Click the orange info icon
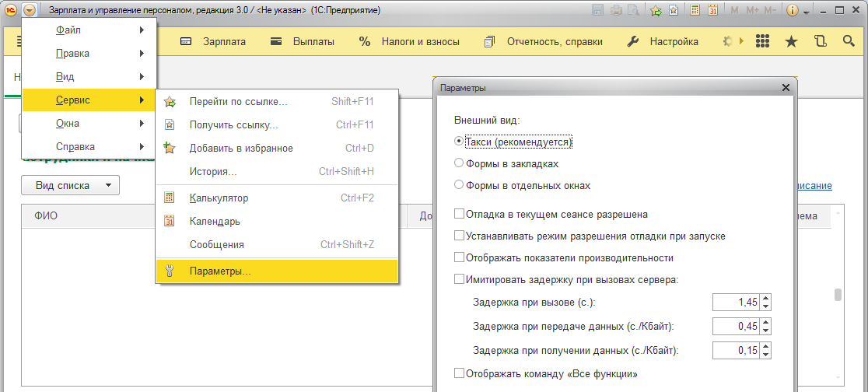This screenshot has height=392, width=868. pos(793,10)
